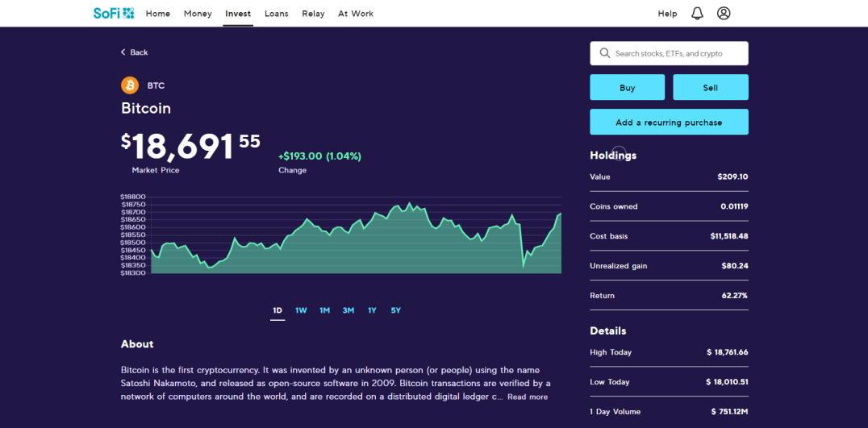The height and width of the screenshot is (428, 868).
Task: Select the 1D chart range
Action: tap(278, 311)
